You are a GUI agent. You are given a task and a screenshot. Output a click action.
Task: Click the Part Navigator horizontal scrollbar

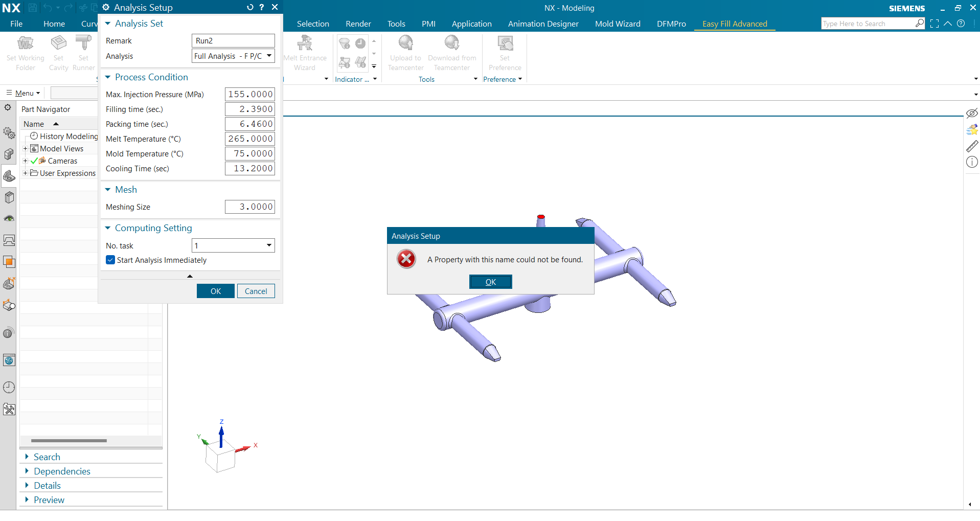[x=69, y=440]
